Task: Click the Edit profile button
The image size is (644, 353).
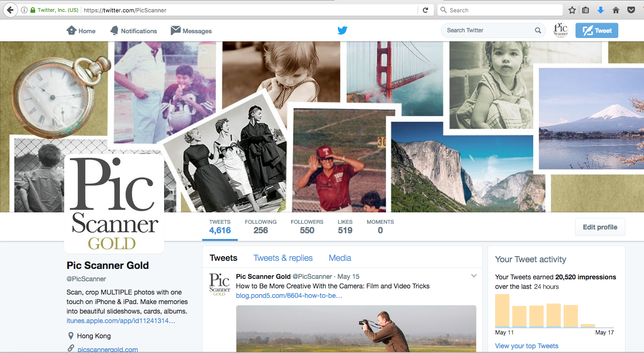Action: point(600,227)
